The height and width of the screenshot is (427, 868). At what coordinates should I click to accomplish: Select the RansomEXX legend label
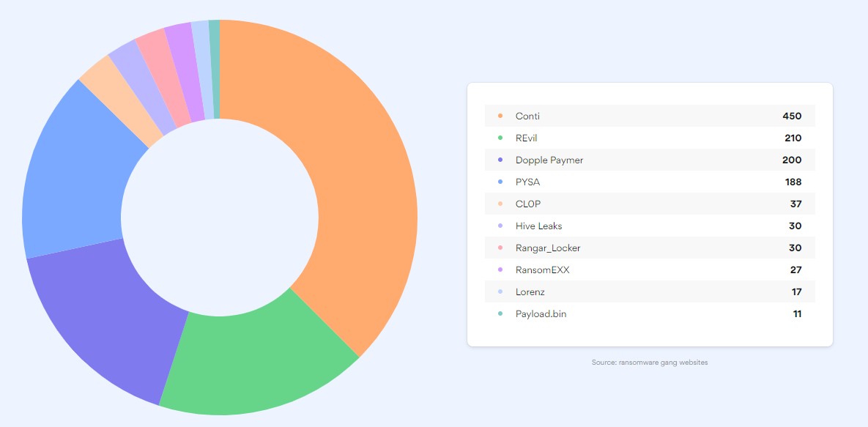point(543,270)
